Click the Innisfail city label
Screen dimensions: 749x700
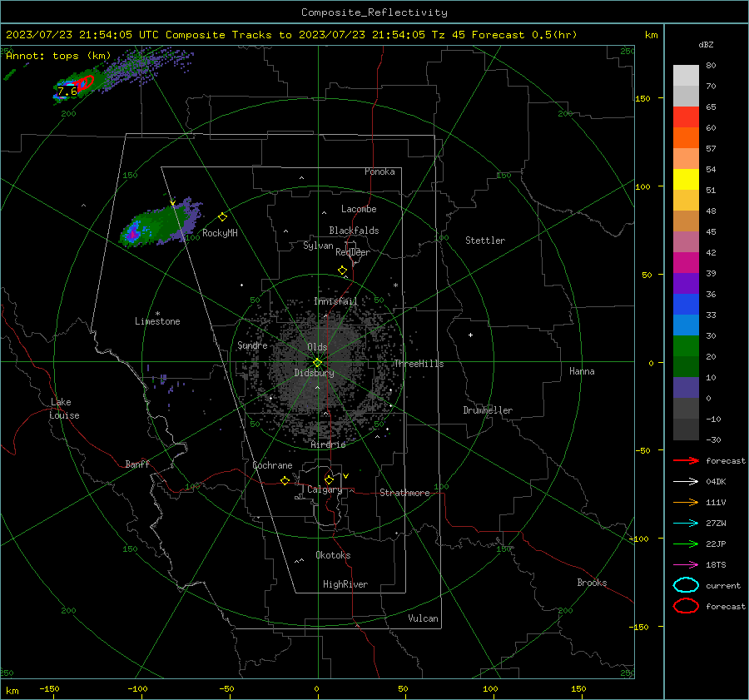[x=335, y=301]
